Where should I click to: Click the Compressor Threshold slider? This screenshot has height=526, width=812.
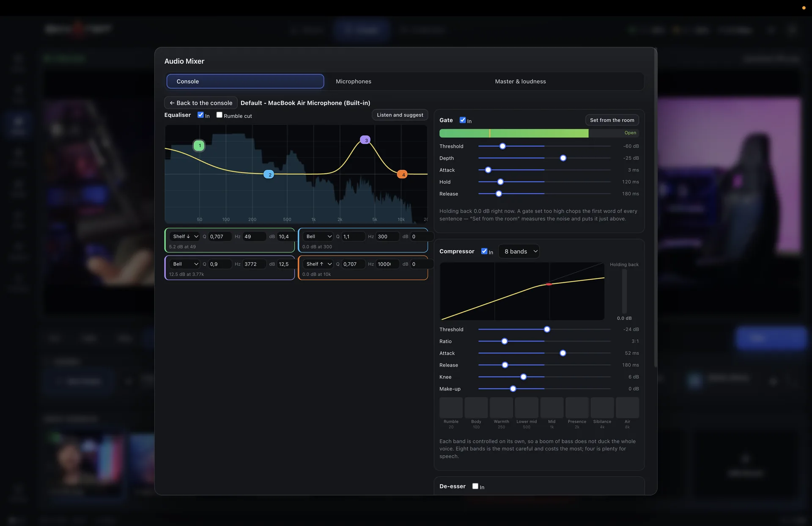click(x=544, y=329)
